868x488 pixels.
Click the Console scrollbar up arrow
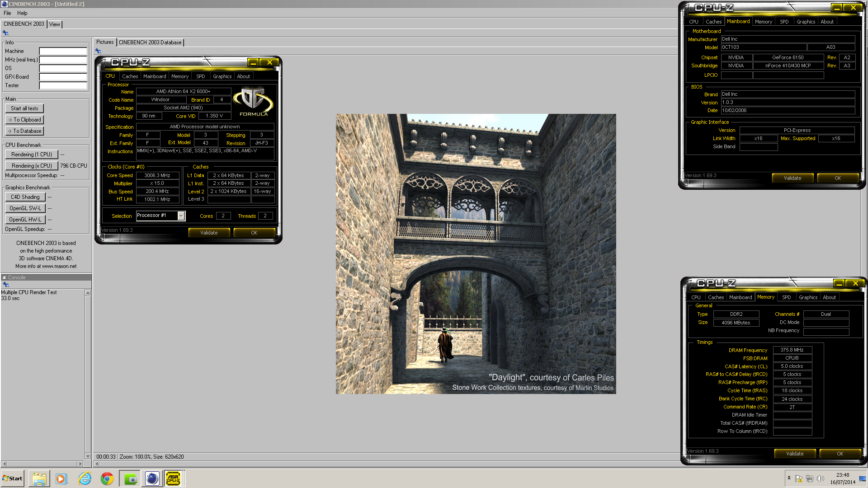pyautogui.click(x=88, y=293)
